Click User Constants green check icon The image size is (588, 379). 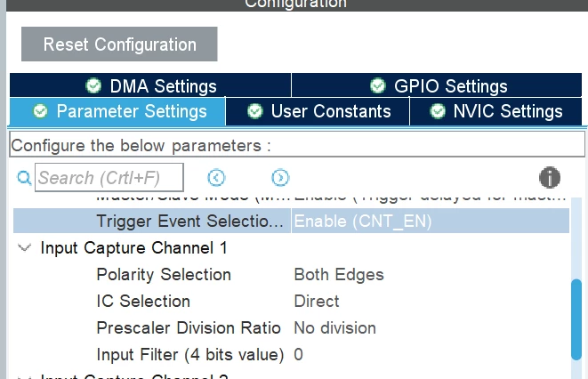point(255,111)
